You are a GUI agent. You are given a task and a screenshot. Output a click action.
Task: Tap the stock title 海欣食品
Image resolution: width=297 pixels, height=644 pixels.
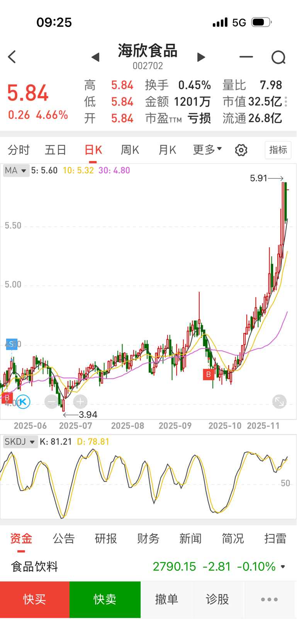148,51
